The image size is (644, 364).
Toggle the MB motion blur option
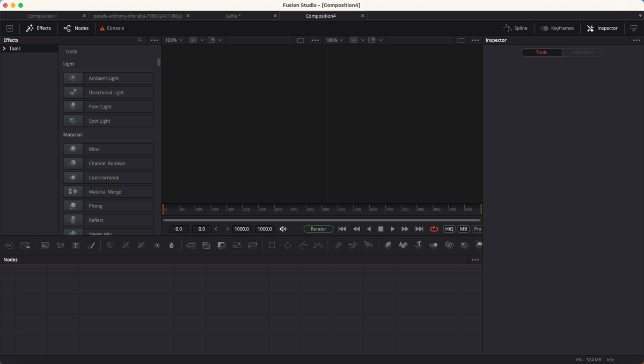click(x=463, y=229)
